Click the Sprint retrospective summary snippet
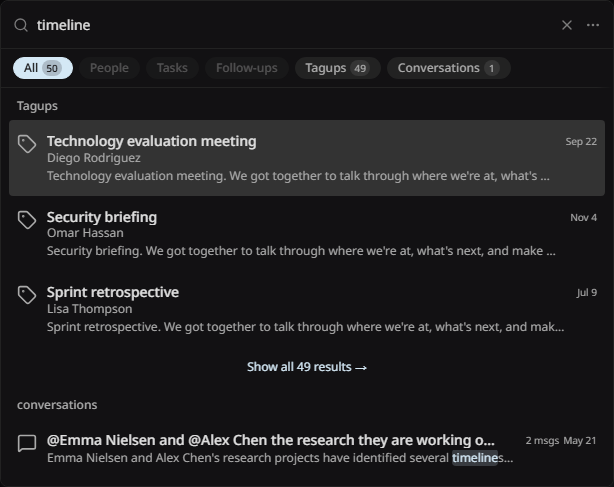Screen dimensions: 614x487 [305, 327]
